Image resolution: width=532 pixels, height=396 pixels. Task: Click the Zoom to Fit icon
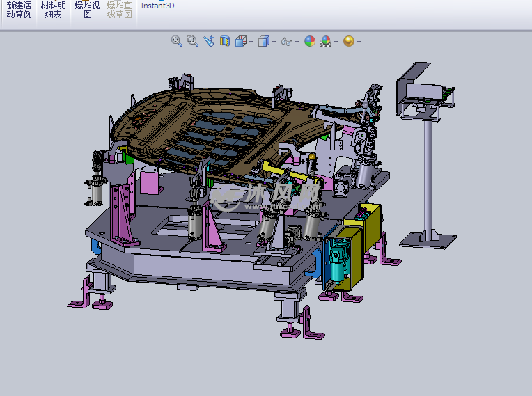point(177,42)
